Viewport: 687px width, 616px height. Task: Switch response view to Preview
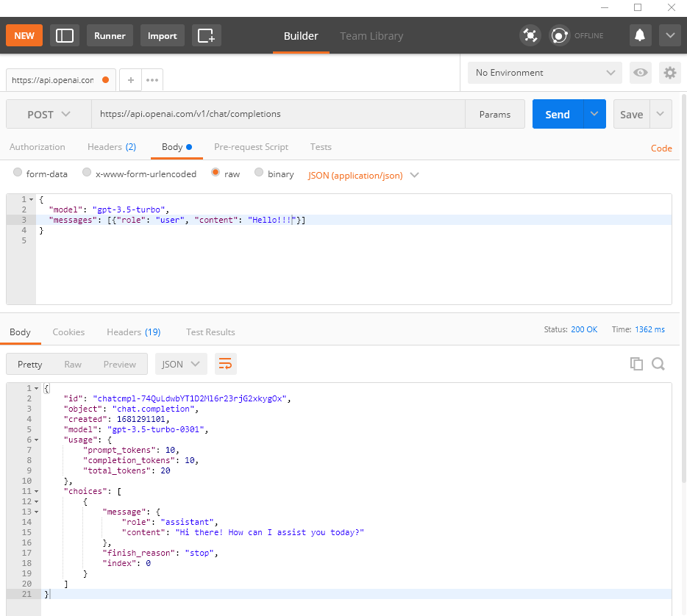[120, 365]
